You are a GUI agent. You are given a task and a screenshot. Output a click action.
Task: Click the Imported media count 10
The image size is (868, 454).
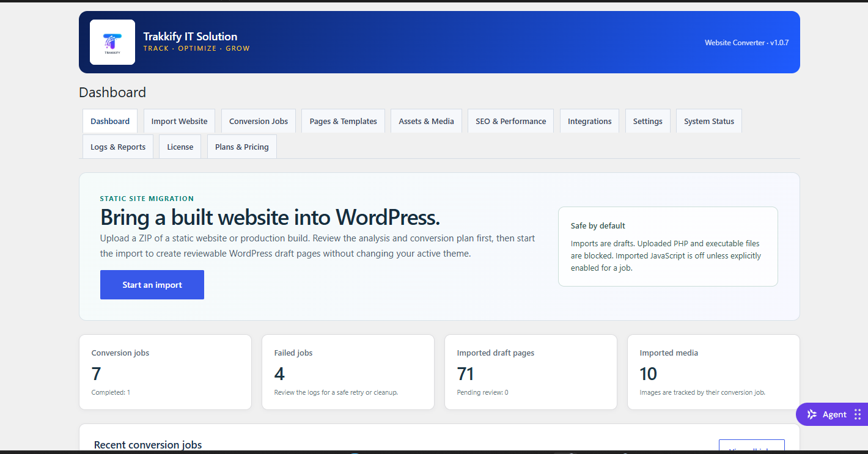pos(649,373)
